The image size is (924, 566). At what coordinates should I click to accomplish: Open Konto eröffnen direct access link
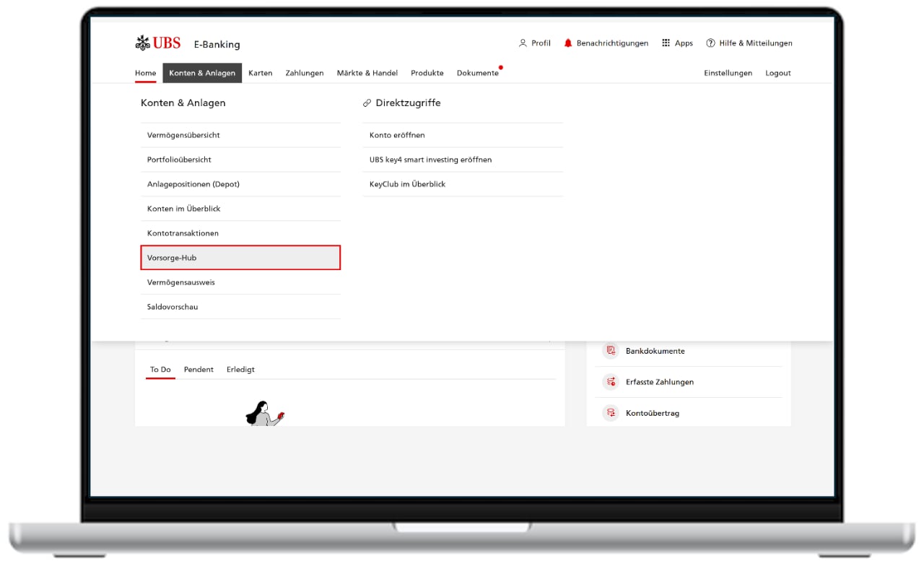click(x=397, y=135)
